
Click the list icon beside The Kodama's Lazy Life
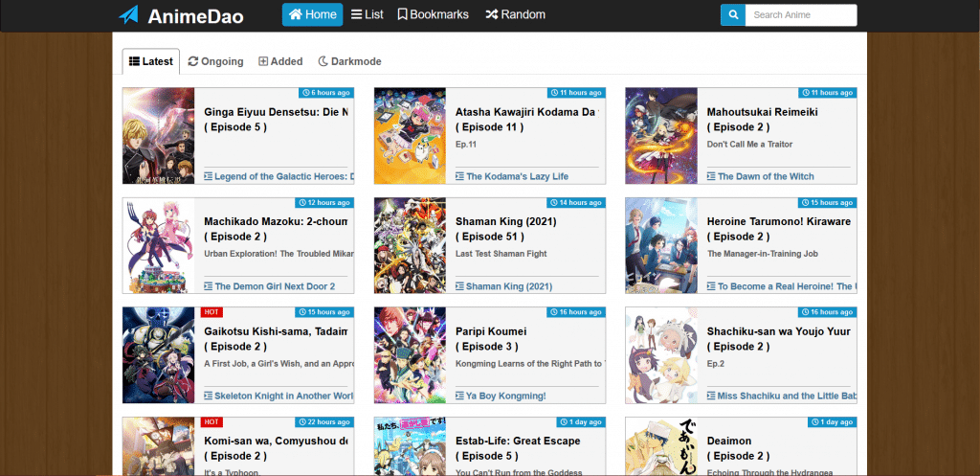(459, 176)
